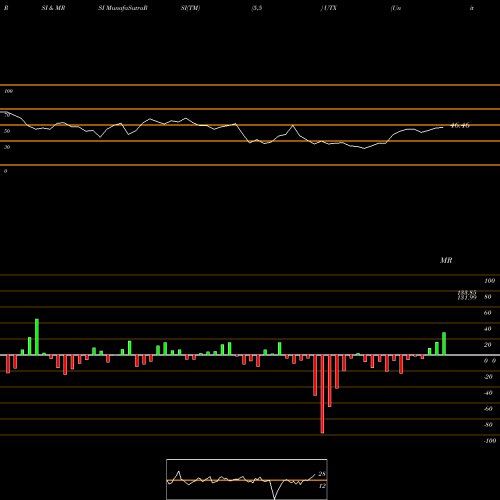Image resolution: width=500 pixels, height=500 pixels.
Task: Click MR axis label -40 on right
Action: coord(488,393)
